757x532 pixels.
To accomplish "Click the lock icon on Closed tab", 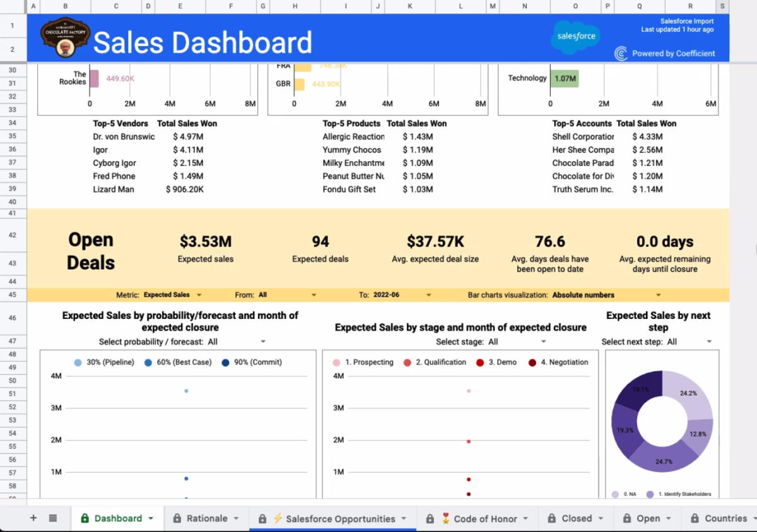I will coord(551,519).
